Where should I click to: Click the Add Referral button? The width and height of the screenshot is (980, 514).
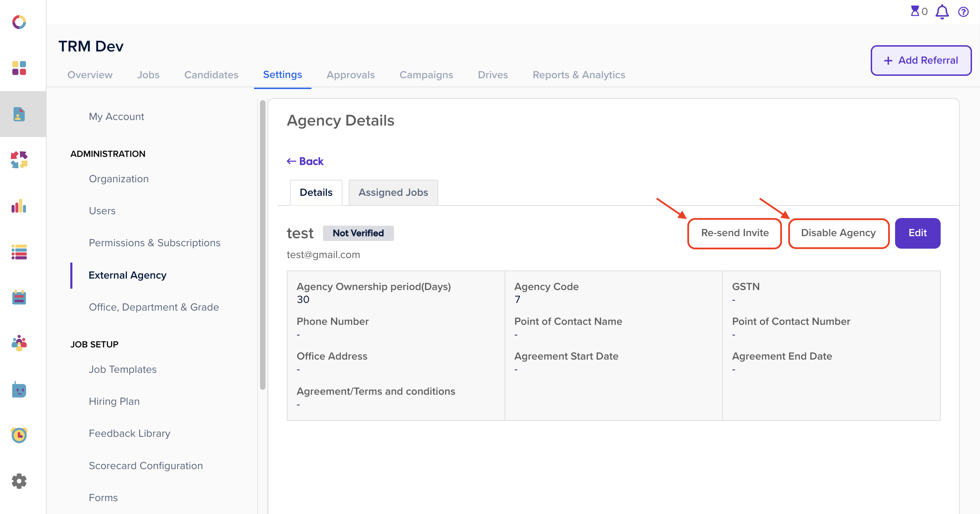[921, 61]
